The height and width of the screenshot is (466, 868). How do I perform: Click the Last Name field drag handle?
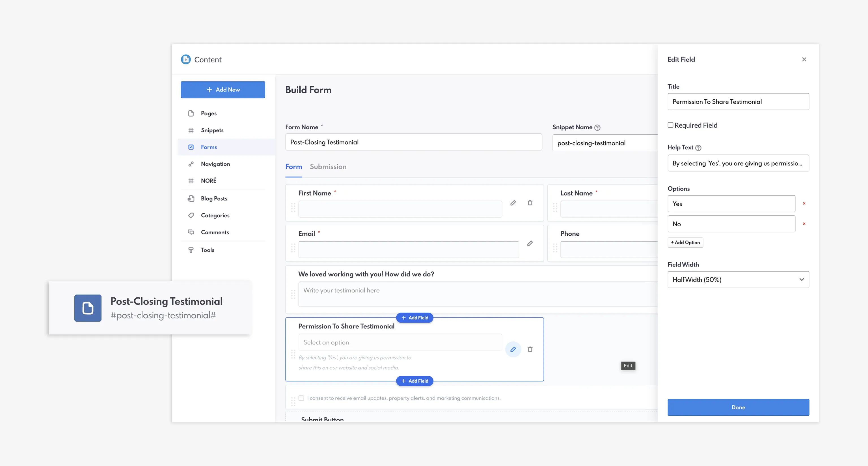click(555, 207)
